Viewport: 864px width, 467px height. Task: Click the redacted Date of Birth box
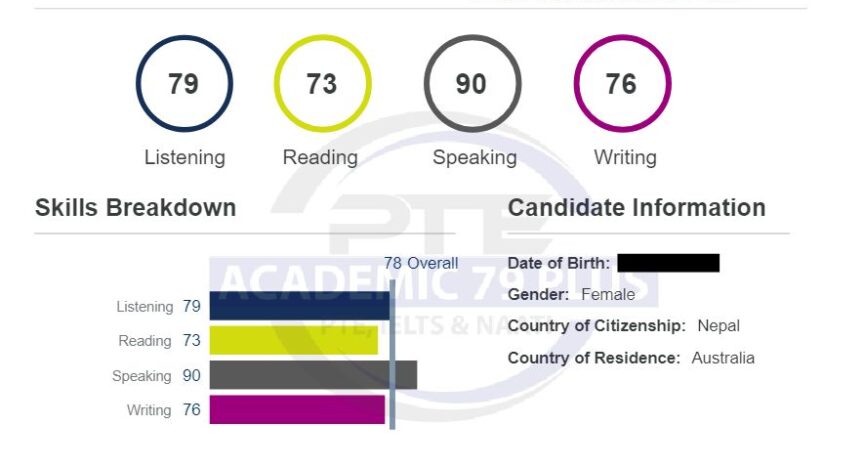pyautogui.click(x=668, y=263)
